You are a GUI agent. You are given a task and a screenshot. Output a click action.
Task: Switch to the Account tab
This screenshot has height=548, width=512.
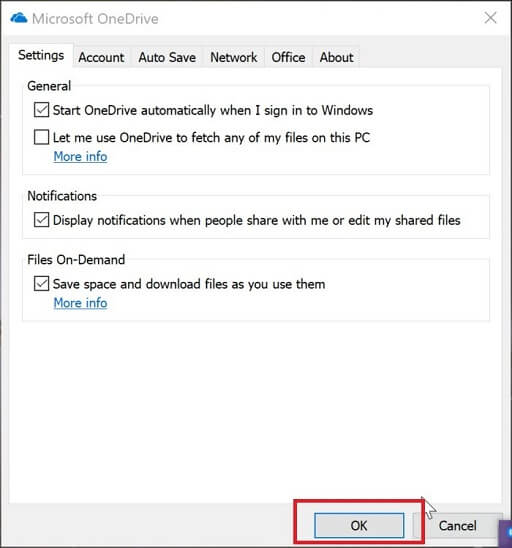tap(101, 57)
